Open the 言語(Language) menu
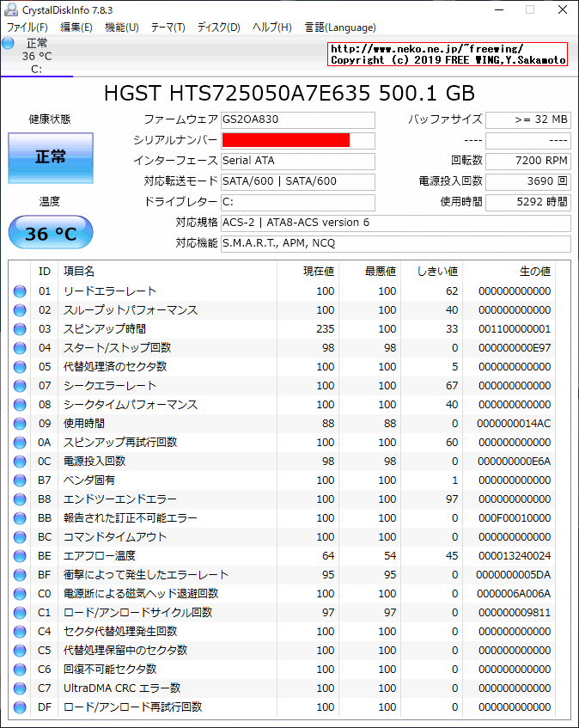Image resolution: width=579 pixels, height=728 pixels. tap(340, 28)
